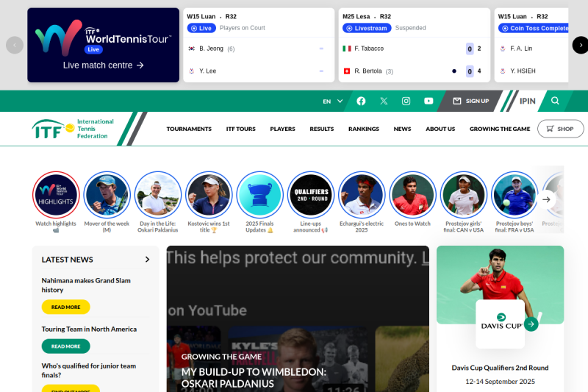Expand Latest News with chevron arrow
This screenshot has height=392, width=588.
click(148, 260)
